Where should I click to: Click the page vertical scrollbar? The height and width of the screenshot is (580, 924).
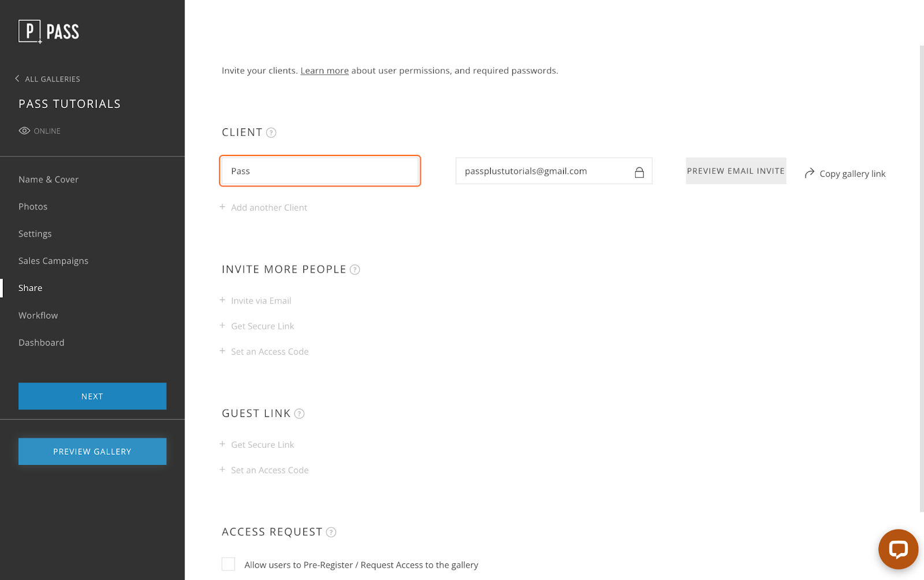pos(922,278)
